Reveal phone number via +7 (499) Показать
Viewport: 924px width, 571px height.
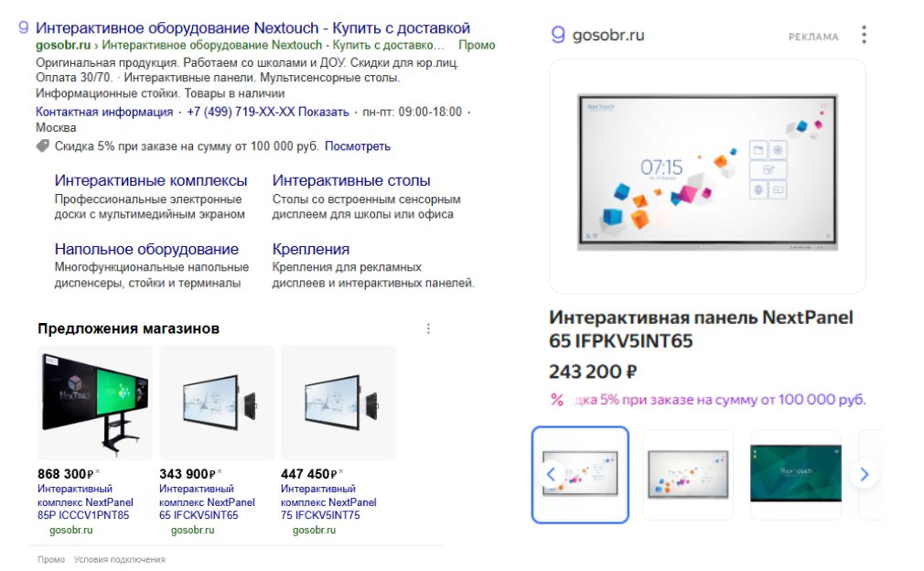tap(267, 112)
